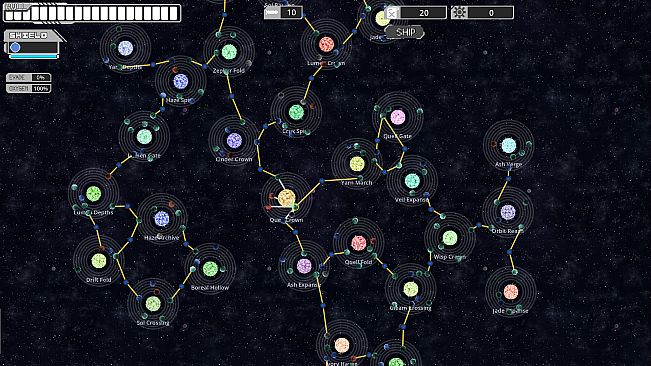Click the scrap gear icon
The width and height of the screenshot is (651, 366).
[x=459, y=12]
